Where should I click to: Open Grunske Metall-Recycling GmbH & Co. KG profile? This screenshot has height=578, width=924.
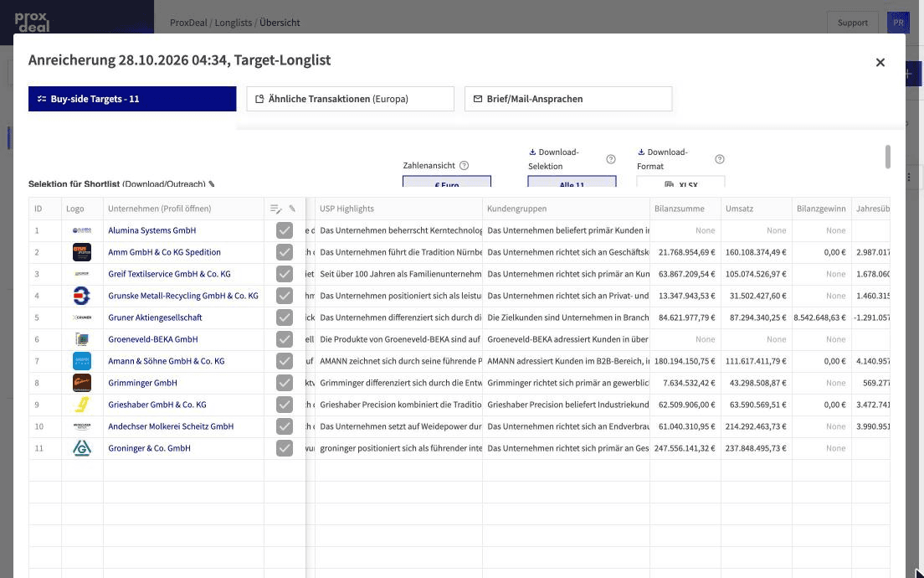[183, 296]
